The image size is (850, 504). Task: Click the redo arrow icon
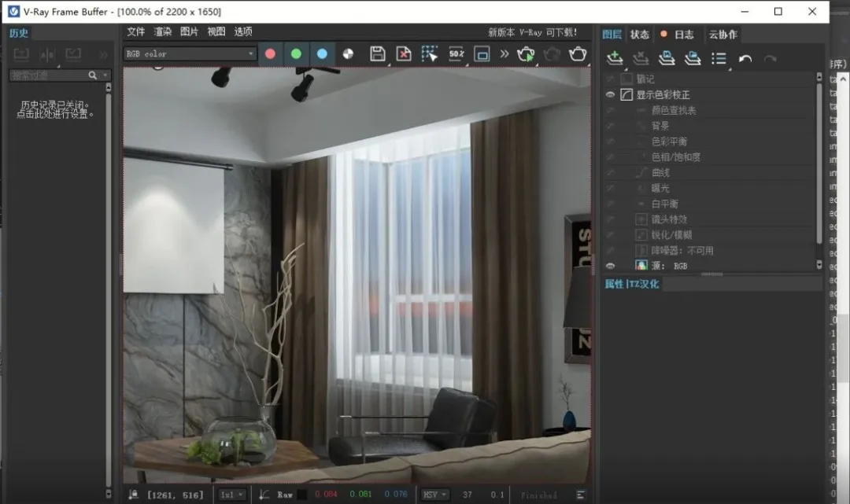click(771, 58)
